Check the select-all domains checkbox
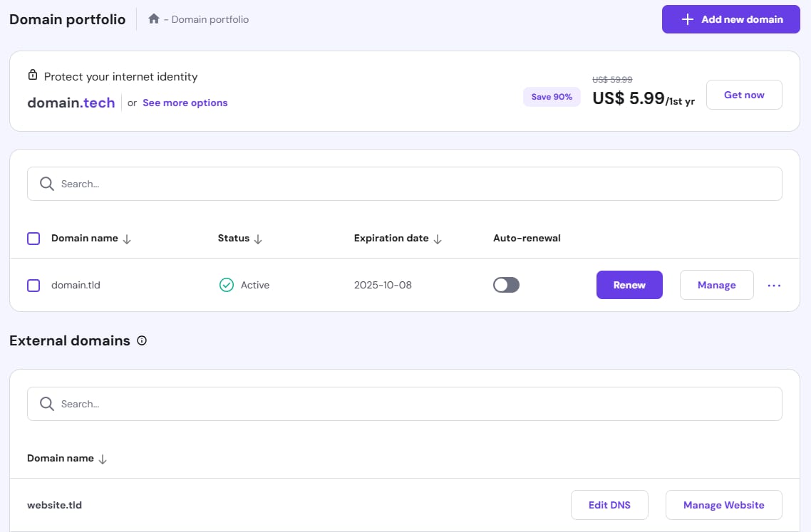The height and width of the screenshot is (532, 811). (x=33, y=239)
